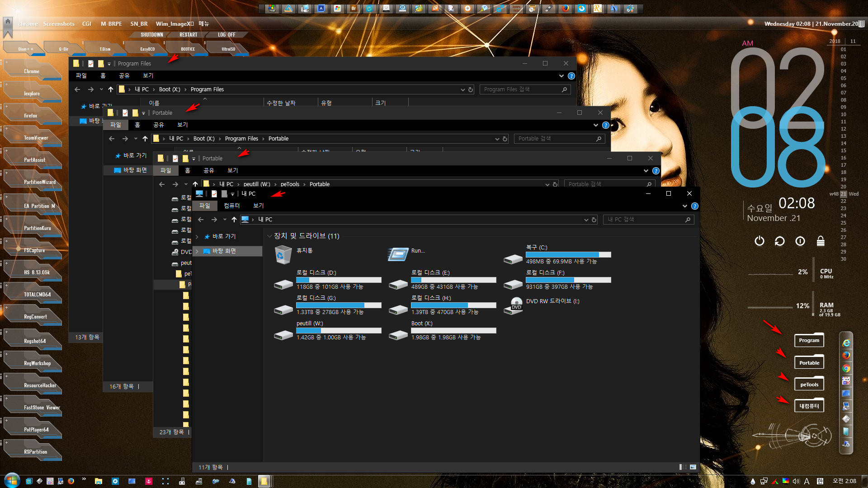Screen dimensions: 868x488
Task: Launch Firefox from the right sidebar dock
Action: (x=846, y=356)
